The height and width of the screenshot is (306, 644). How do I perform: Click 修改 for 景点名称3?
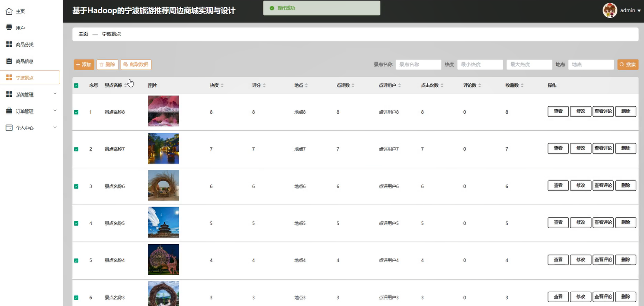coord(580,297)
